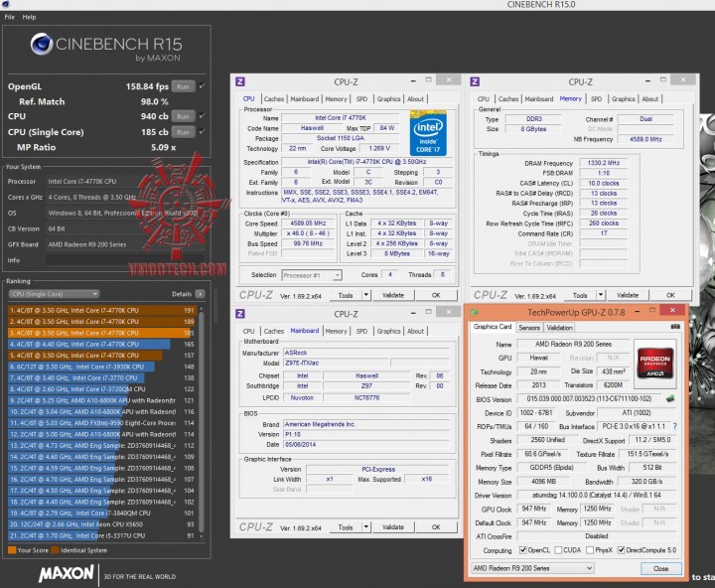
Task: Select ranking entry 11, the AMD FX-9590
Action: pyautogui.click(x=101, y=423)
